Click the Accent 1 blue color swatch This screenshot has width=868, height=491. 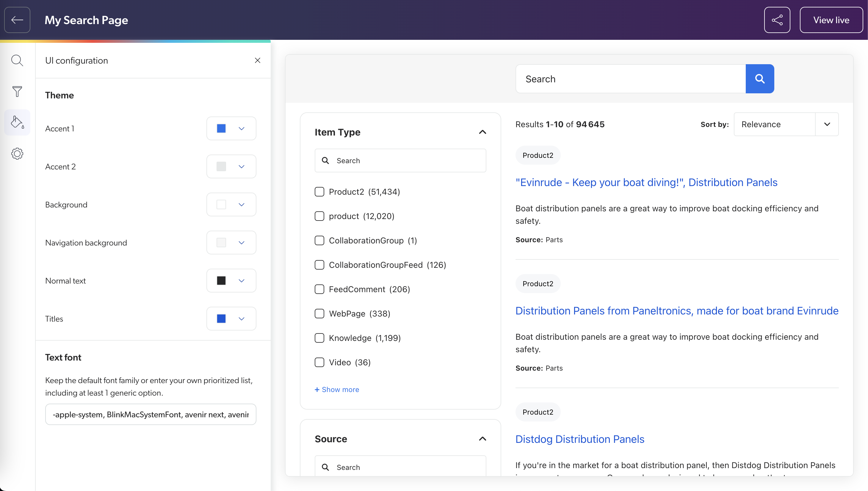[x=221, y=128]
